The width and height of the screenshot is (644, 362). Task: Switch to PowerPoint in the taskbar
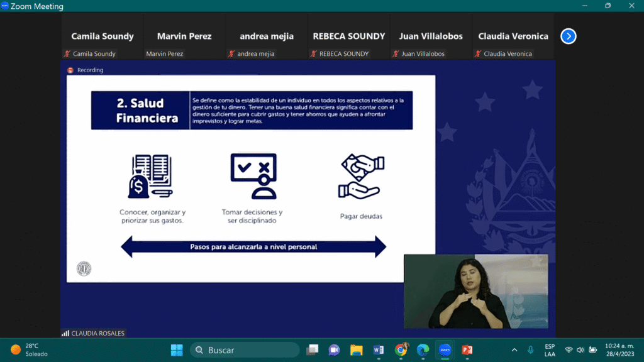pyautogui.click(x=467, y=350)
